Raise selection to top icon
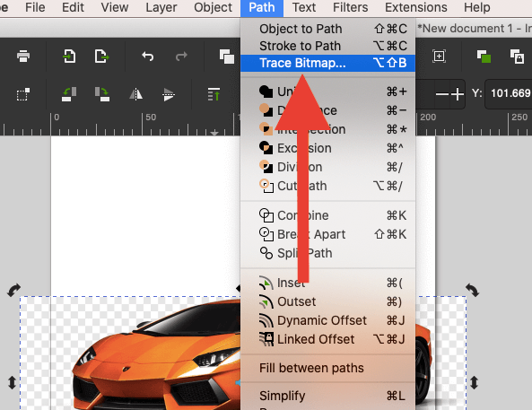Viewport: 532px width, 410px height. (214, 94)
